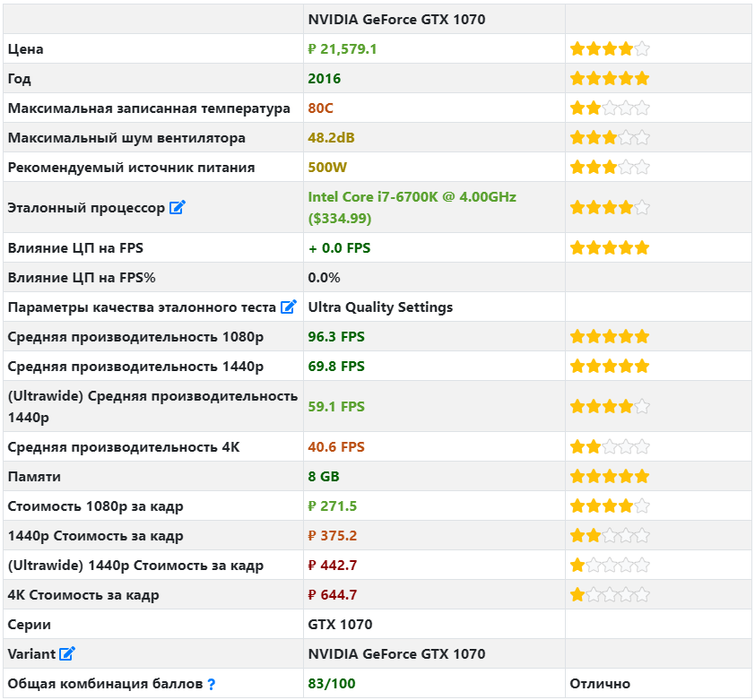Click the temperature row star rating
The height and width of the screenshot is (700, 755).
click(x=610, y=108)
